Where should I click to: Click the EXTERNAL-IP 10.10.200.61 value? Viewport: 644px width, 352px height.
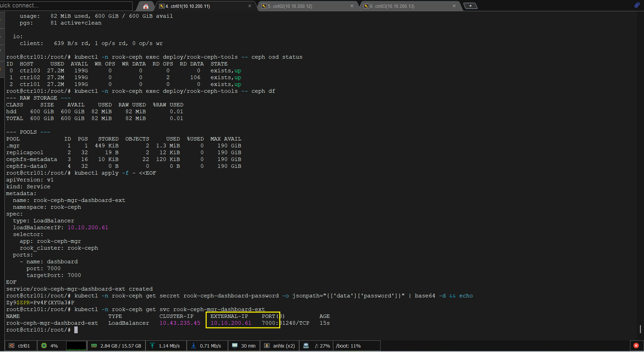coord(231,323)
